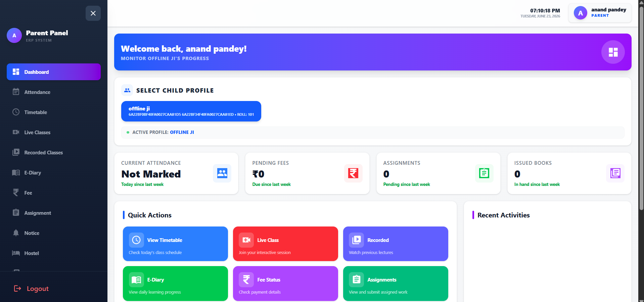Open the Dashboard menu item
The image size is (644, 302).
(x=54, y=72)
